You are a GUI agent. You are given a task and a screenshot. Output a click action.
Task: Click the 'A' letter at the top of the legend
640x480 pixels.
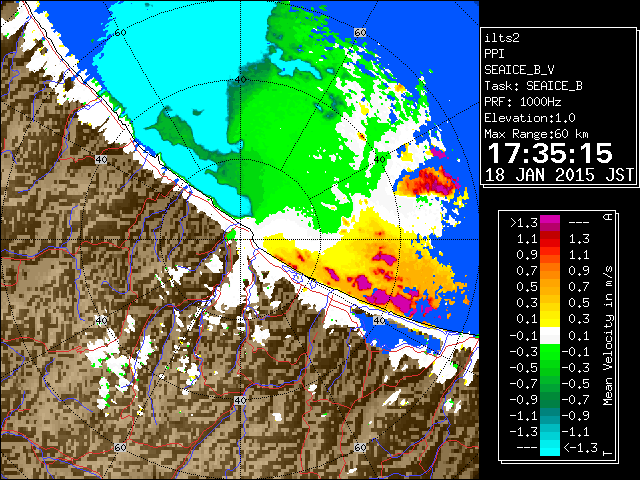[608, 217]
